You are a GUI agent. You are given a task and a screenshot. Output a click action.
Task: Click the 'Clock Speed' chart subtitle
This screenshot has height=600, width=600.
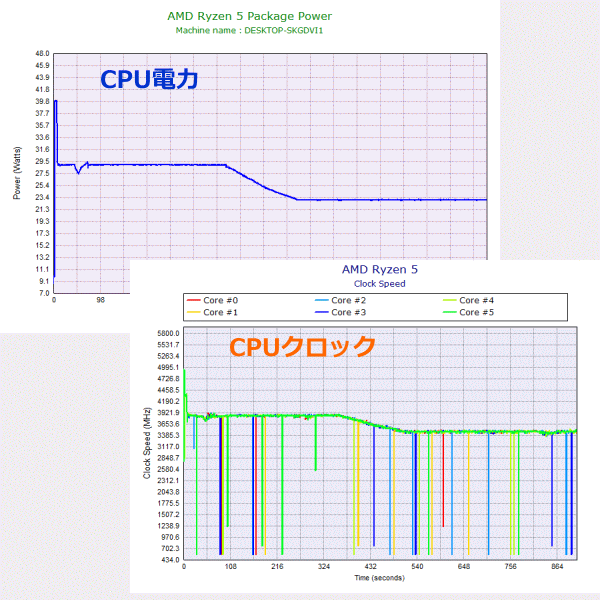[x=380, y=284]
